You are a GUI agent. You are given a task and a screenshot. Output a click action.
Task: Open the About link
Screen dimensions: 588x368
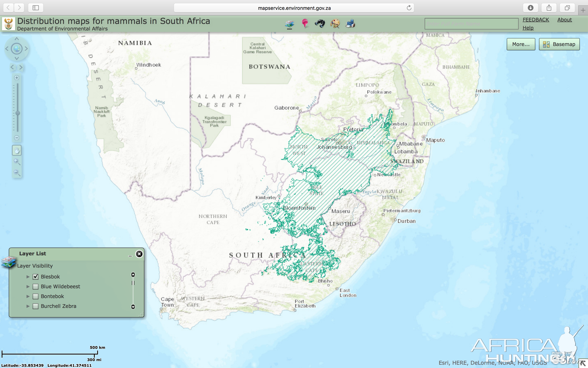565,20
